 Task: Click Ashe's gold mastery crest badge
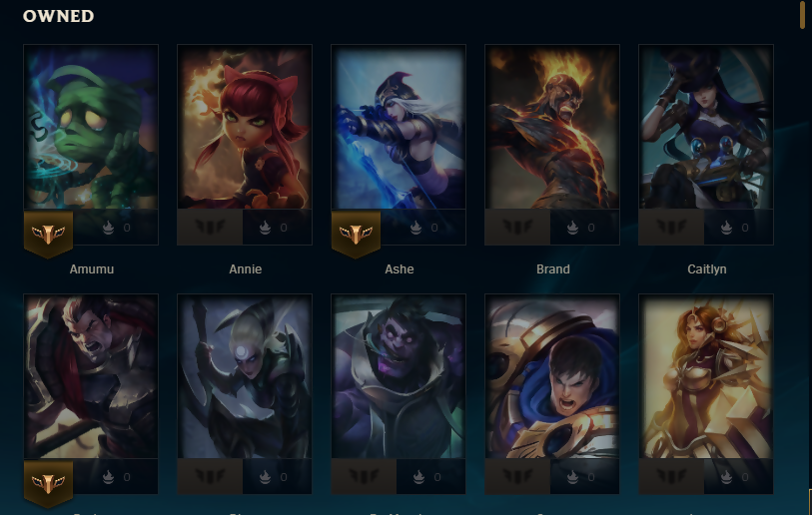356,234
